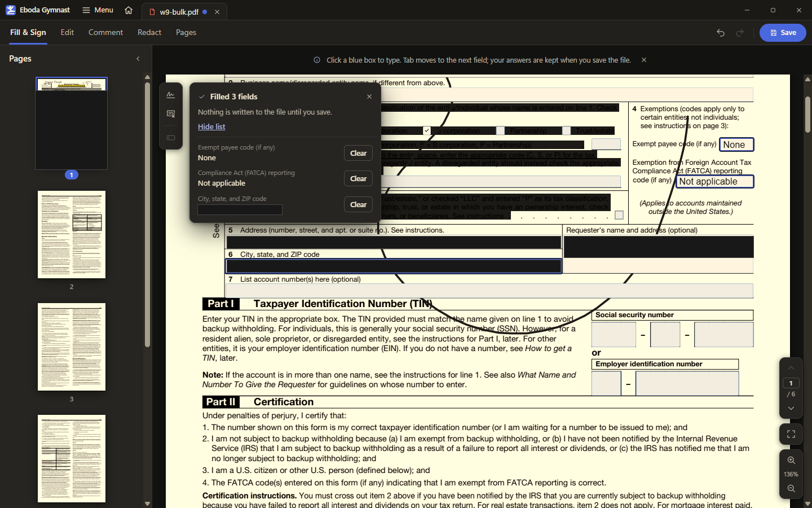Click the City, state, and ZIP field
812x508 pixels.
pyautogui.click(x=394, y=266)
